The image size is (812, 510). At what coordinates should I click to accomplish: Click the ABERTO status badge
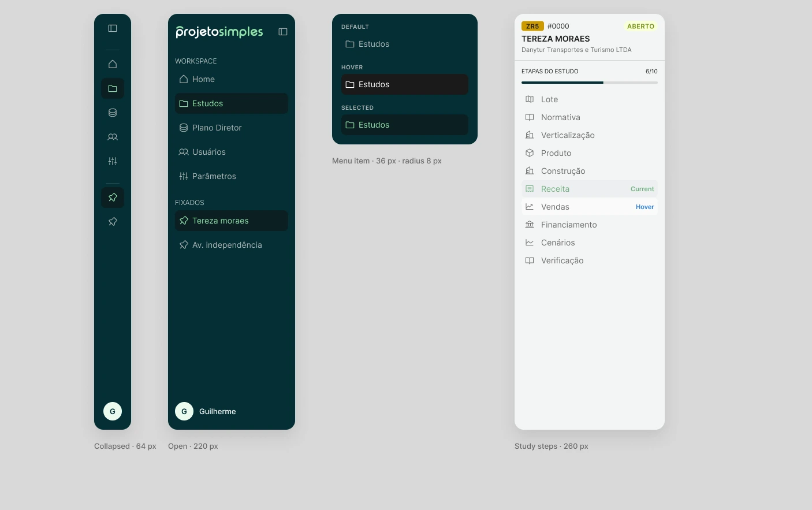[x=641, y=26]
